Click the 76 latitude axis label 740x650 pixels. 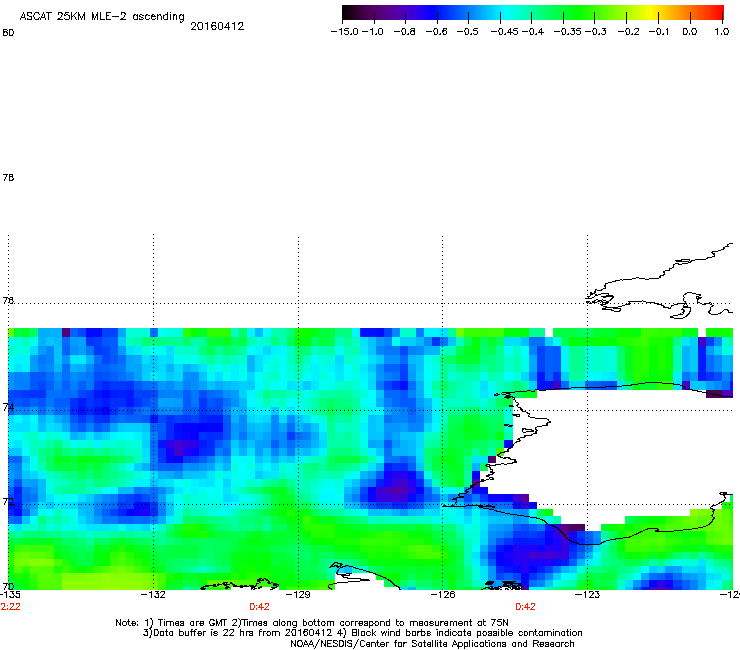click(x=8, y=300)
